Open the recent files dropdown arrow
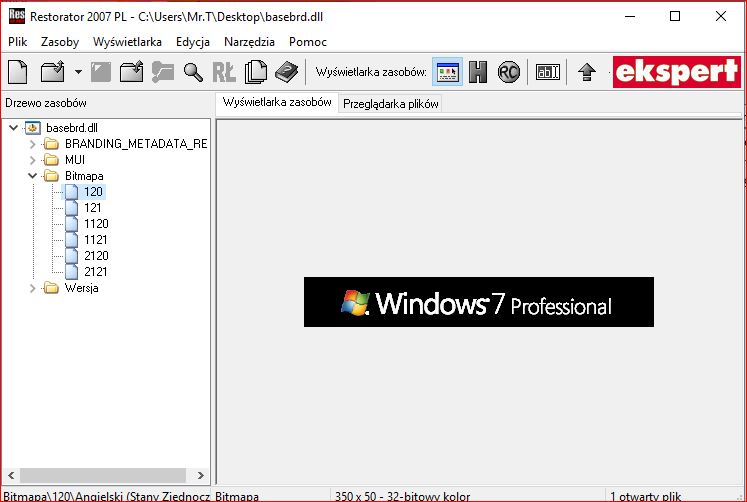The width and height of the screenshot is (747, 502). [78, 72]
